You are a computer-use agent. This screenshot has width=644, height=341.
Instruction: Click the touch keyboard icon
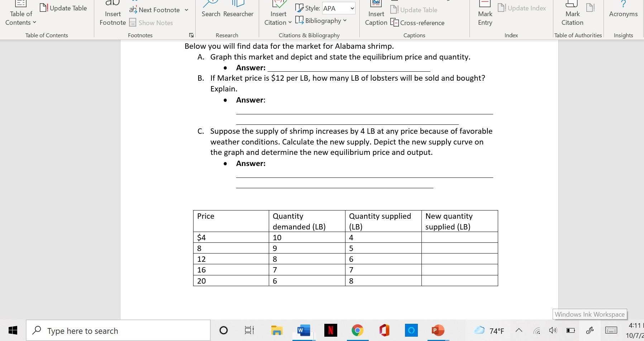point(611,330)
